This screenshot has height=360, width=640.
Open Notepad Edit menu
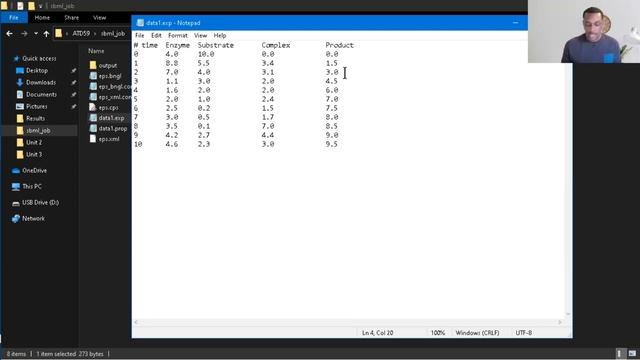(156, 36)
